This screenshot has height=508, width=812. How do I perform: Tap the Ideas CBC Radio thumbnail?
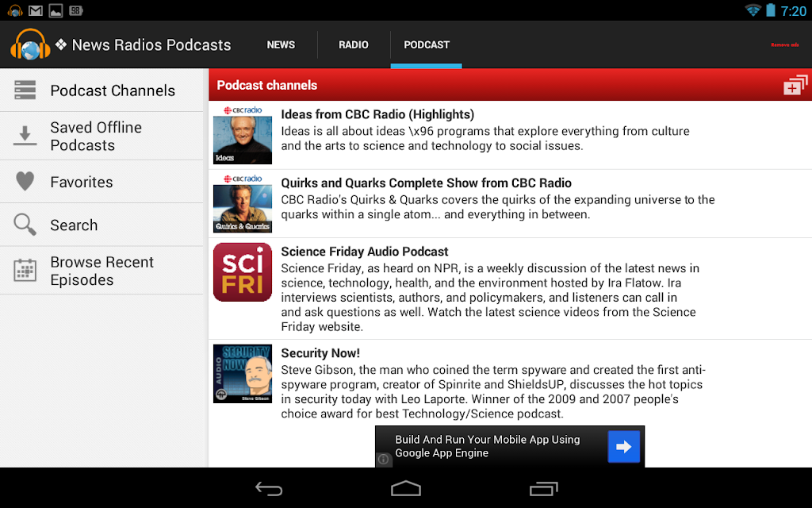pos(243,135)
